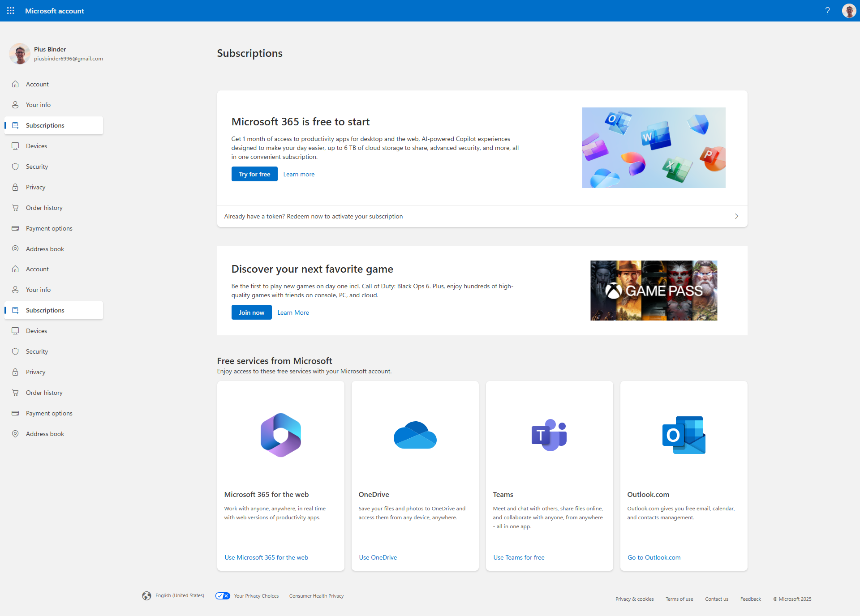Click the Your Privacy Choices toggle icon
860x616 pixels.
click(223, 596)
